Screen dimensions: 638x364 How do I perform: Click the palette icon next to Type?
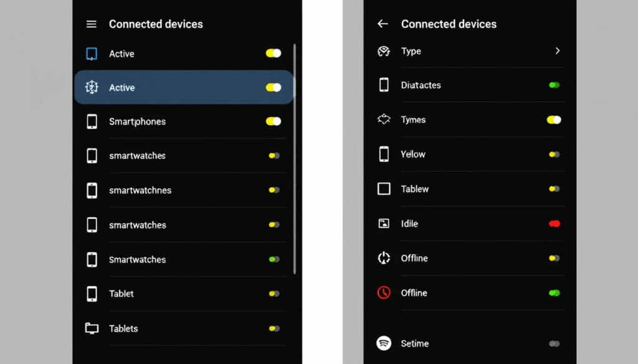384,51
